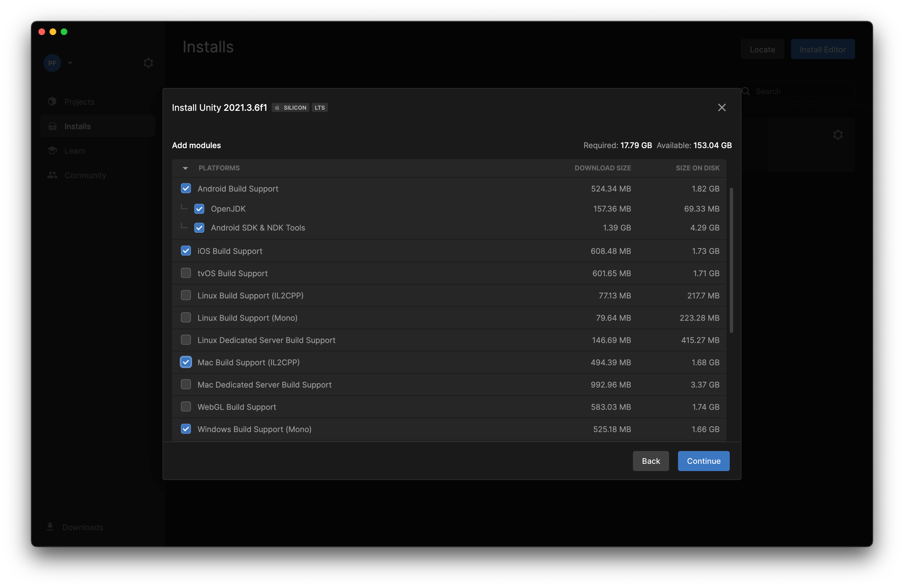Click the search magnifier icon
This screenshot has width=904, height=588.
pyautogui.click(x=746, y=91)
